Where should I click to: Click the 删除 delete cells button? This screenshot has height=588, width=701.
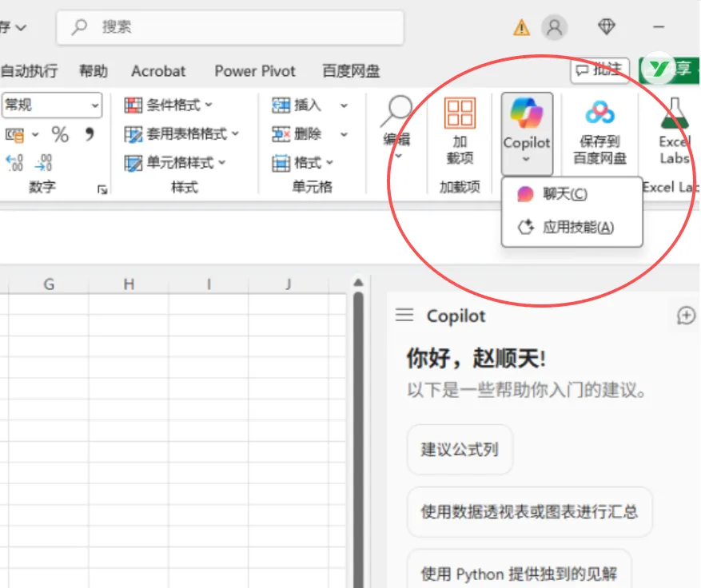point(297,134)
